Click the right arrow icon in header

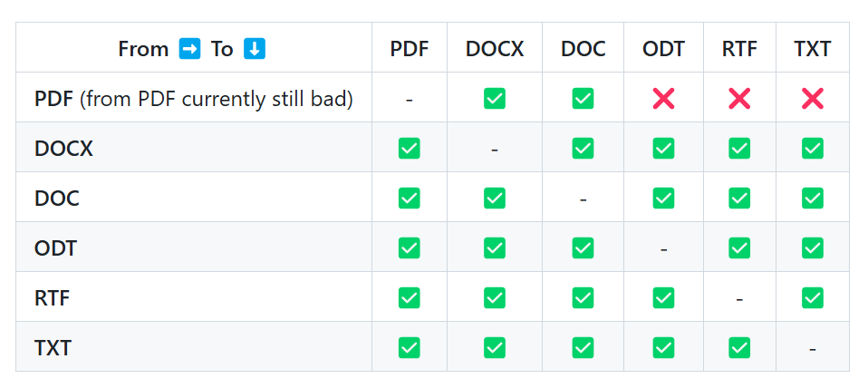pos(189,49)
